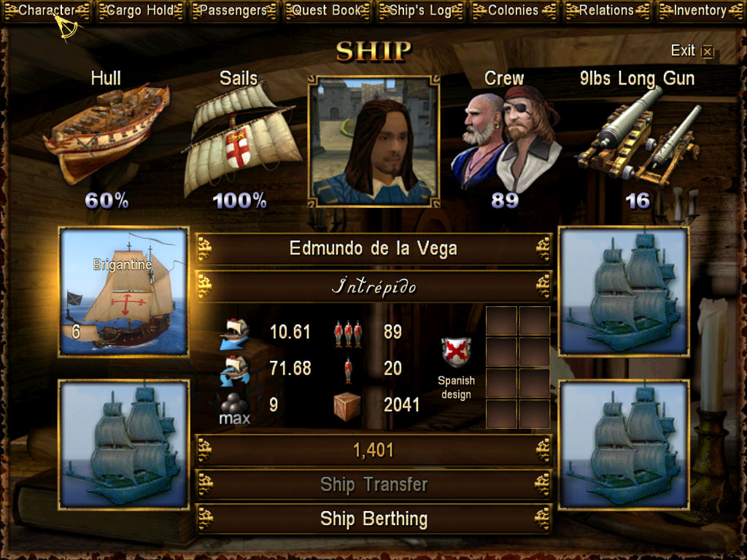
Task: Open the Cargo Hold tab
Action: click(x=141, y=10)
